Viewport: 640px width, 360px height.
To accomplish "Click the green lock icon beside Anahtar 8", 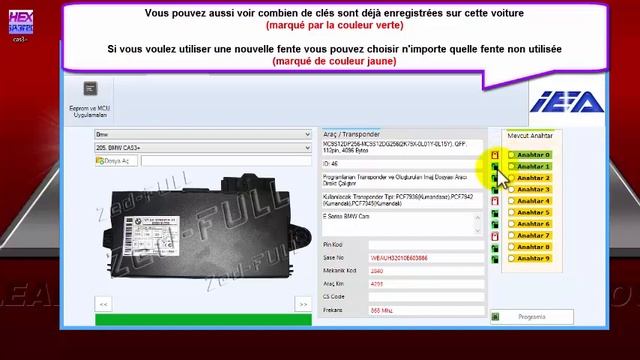I will (x=495, y=248).
